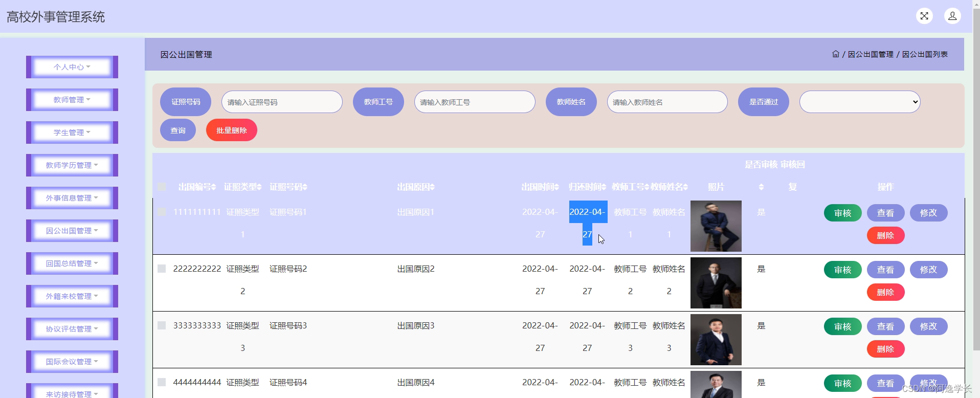
Task: Click 查看 for row 1111111111
Action: [885, 213]
